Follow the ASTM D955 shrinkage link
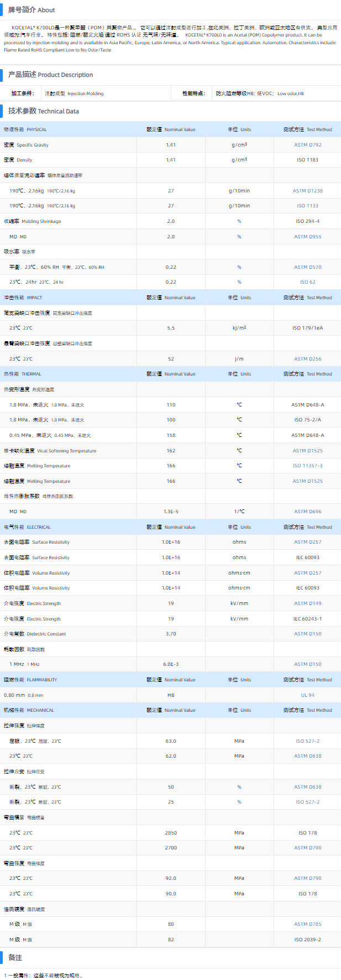 coord(307,237)
